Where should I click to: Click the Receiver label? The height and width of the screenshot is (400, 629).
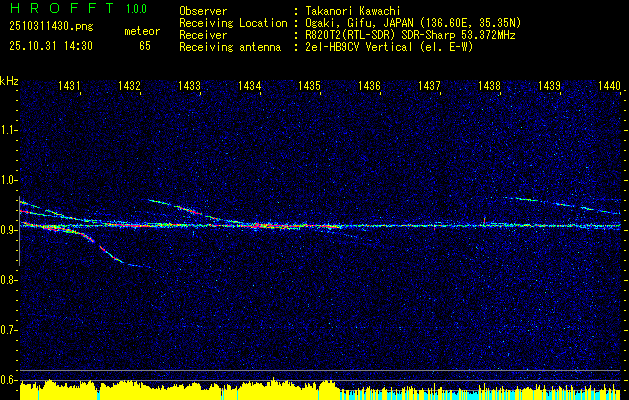point(203,35)
